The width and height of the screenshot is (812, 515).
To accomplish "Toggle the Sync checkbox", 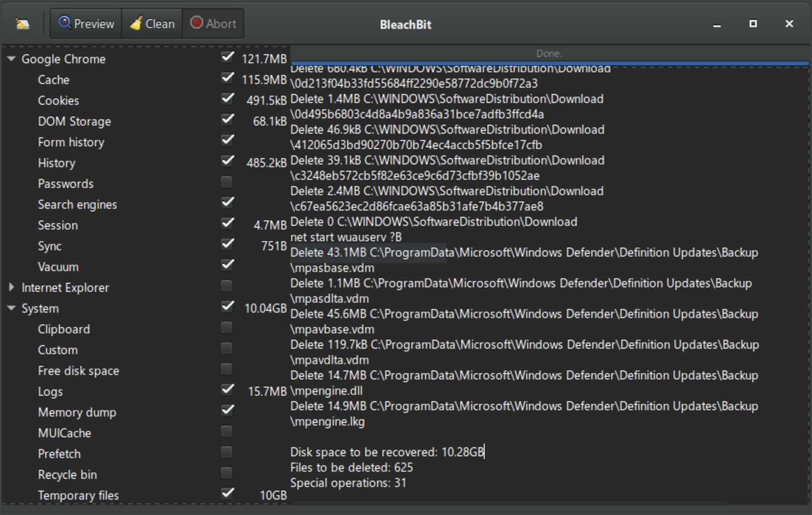I will click(227, 244).
